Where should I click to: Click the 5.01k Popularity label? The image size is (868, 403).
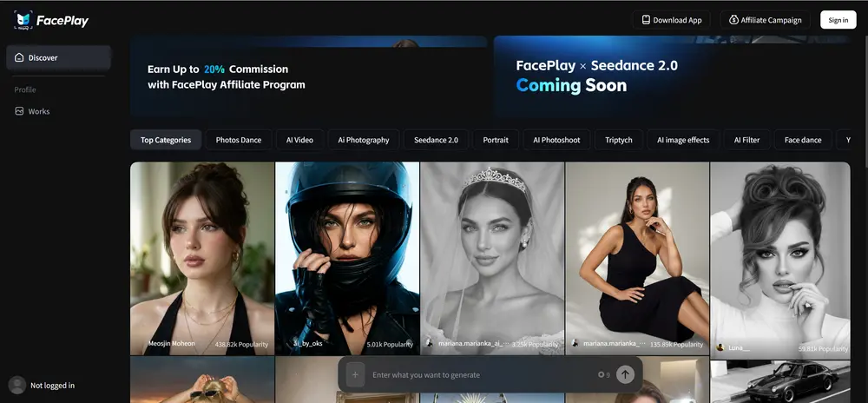click(x=390, y=344)
